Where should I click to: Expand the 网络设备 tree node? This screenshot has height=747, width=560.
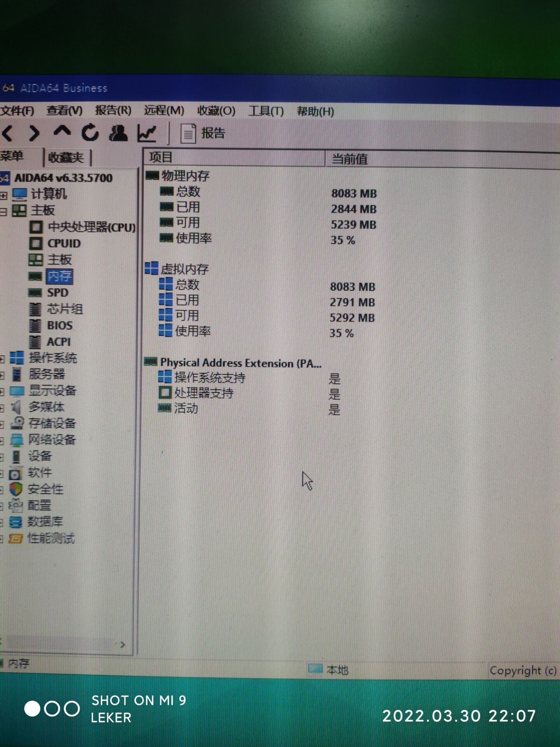point(2,440)
